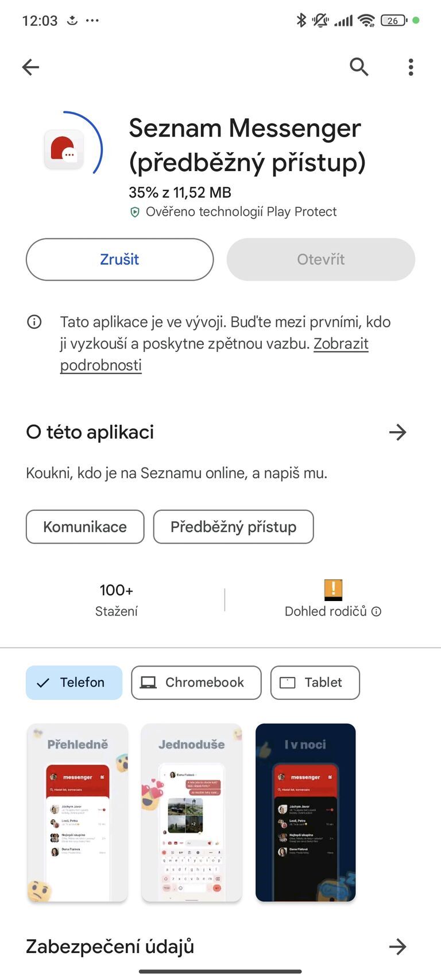This screenshot has height=980, width=441.
Task: Tap the info icon about app development
Action: click(34, 322)
